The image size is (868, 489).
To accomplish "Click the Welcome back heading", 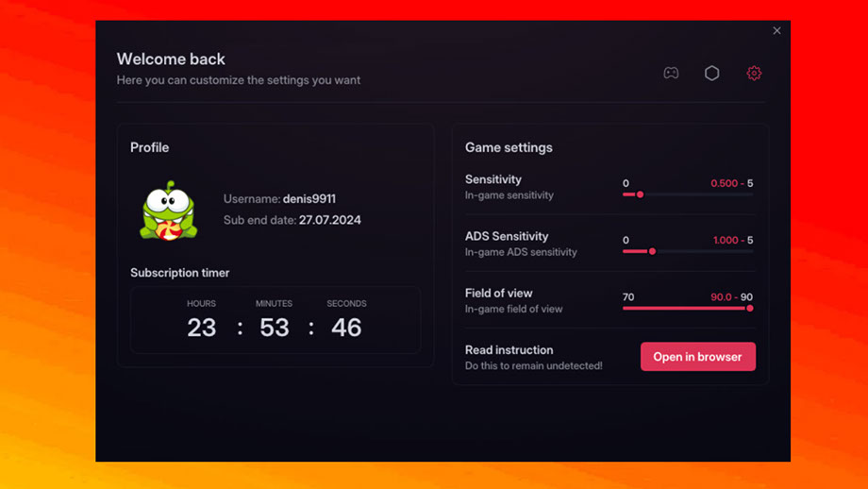I will pyautogui.click(x=171, y=59).
